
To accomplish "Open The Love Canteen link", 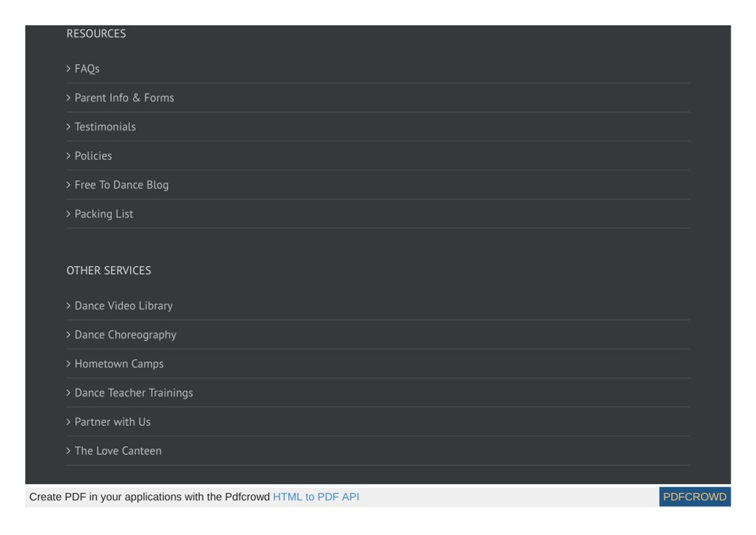I will pyautogui.click(x=118, y=451).
